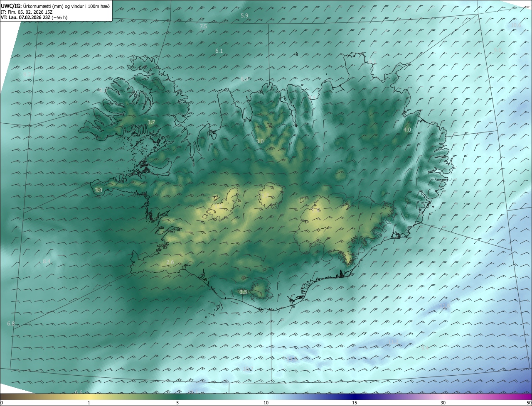532x406 pixels.
Task: Click the colorbar tick labeled 15
Action: tap(355, 403)
